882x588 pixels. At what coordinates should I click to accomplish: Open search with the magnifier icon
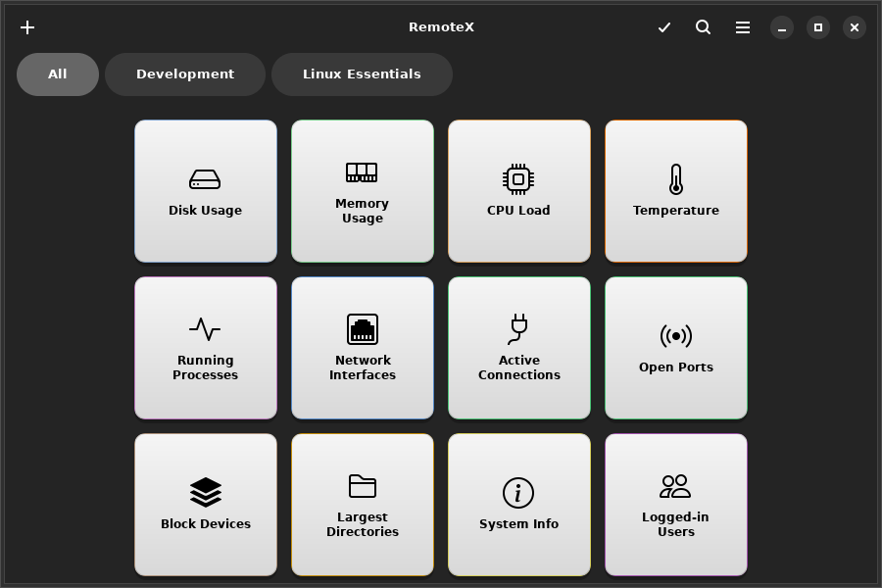pyautogui.click(x=704, y=27)
